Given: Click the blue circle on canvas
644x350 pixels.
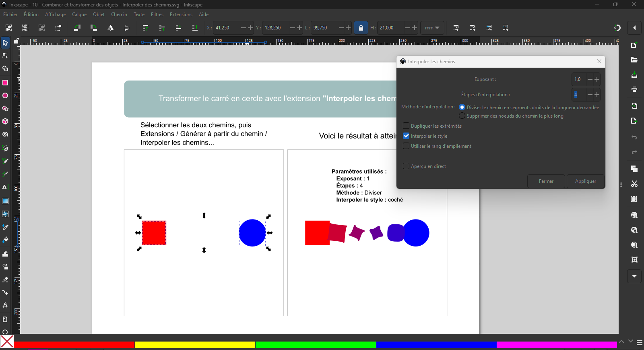Looking at the screenshot, I should click(252, 233).
